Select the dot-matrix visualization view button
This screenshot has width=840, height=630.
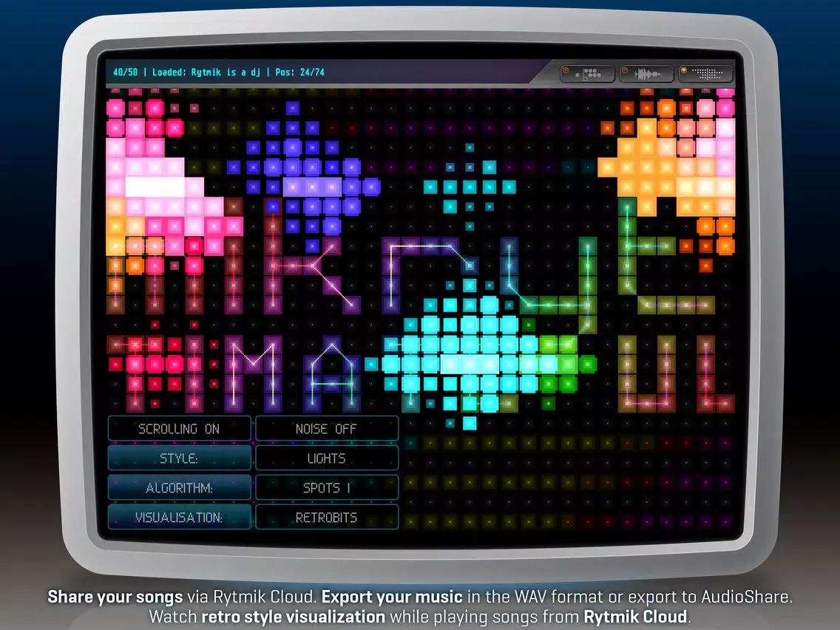(x=705, y=74)
